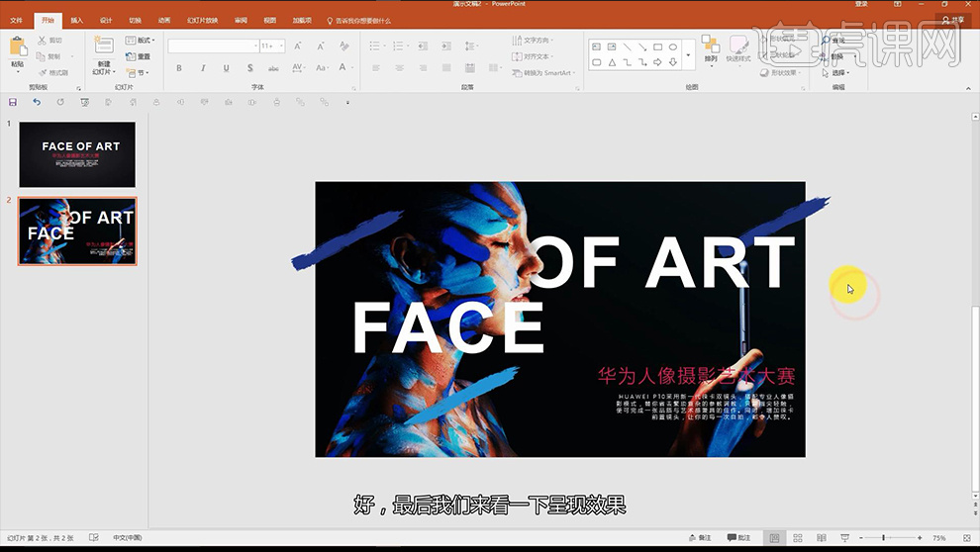
Task: Expand the shapes gallery more arrow
Action: tap(688, 55)
